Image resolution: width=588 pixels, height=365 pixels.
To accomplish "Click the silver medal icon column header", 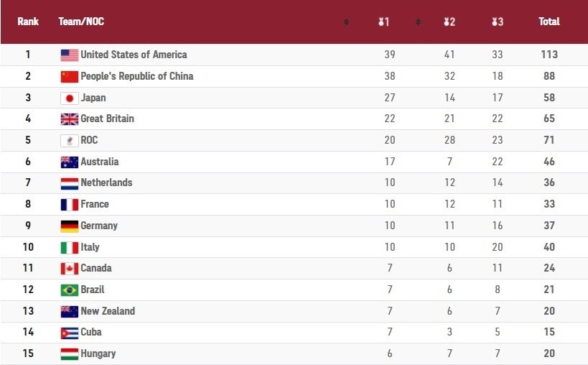I will [449, 22].
